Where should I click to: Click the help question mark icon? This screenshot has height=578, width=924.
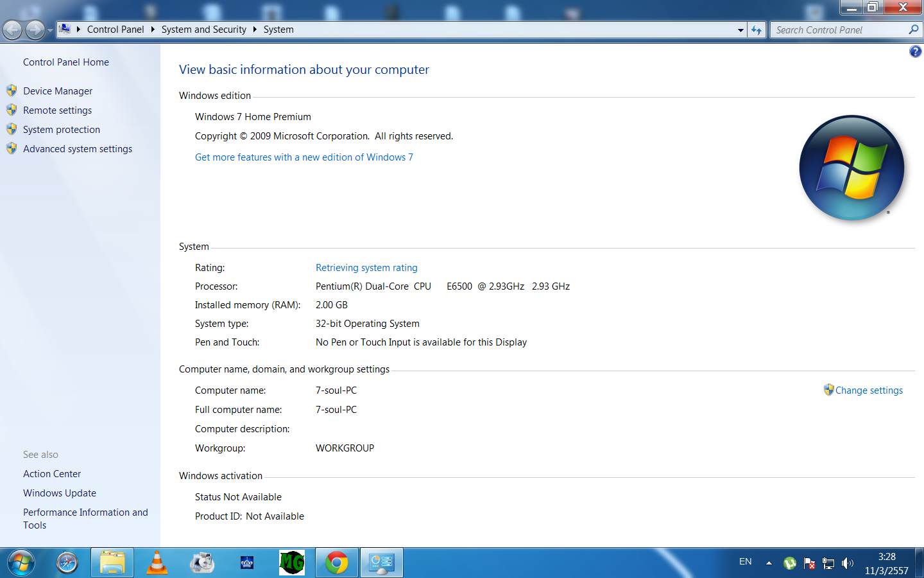[915, 51]
